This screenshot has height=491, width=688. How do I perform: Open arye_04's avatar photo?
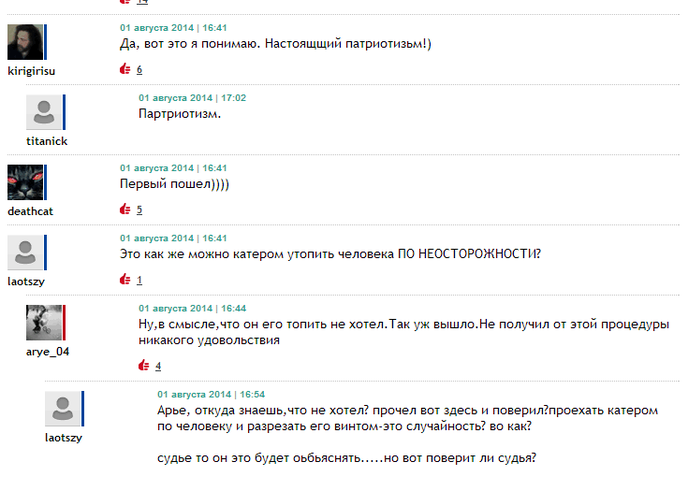pyautogui.click(x=44, y=323)
